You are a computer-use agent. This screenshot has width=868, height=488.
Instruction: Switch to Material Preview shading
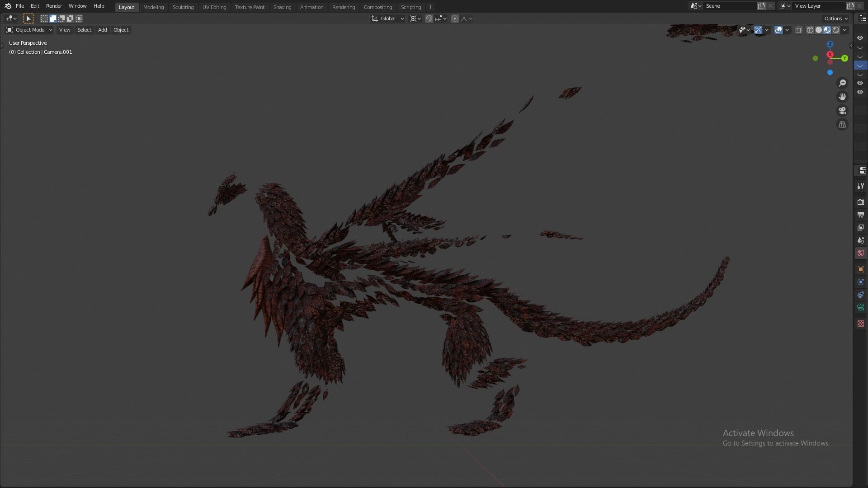click(827, 30)
